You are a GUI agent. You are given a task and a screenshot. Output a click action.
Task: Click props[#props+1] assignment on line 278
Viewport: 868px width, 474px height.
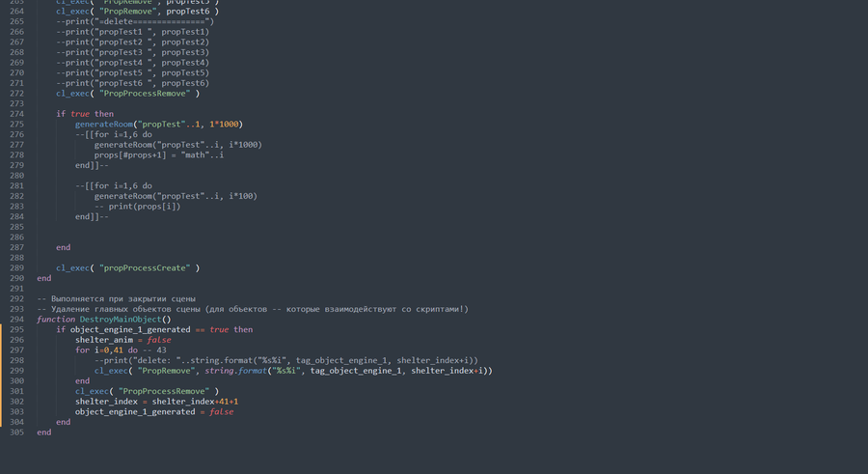point(159,154)
